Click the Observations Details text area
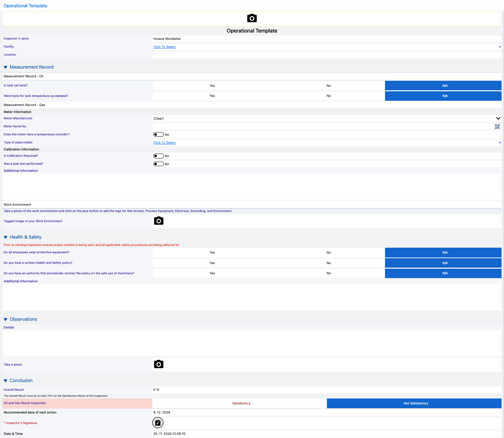Image resolution: width=504 pixels, height=438 pixels. click(x=252, y=343)
